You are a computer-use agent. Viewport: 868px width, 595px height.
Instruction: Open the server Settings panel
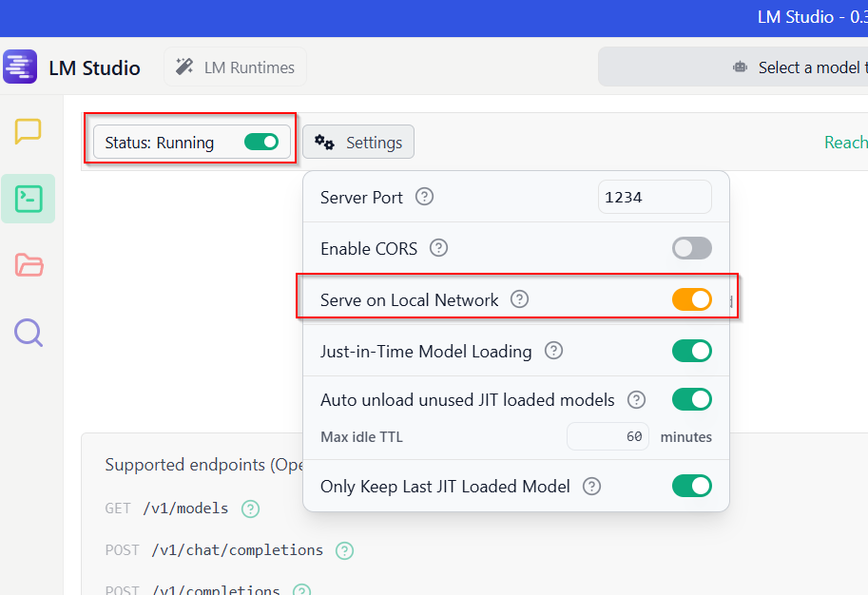click(x=357, y=141)
